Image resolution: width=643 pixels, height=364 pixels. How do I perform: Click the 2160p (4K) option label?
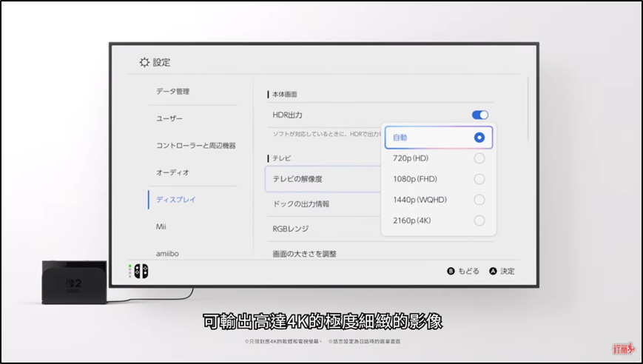tap(411, 220)
